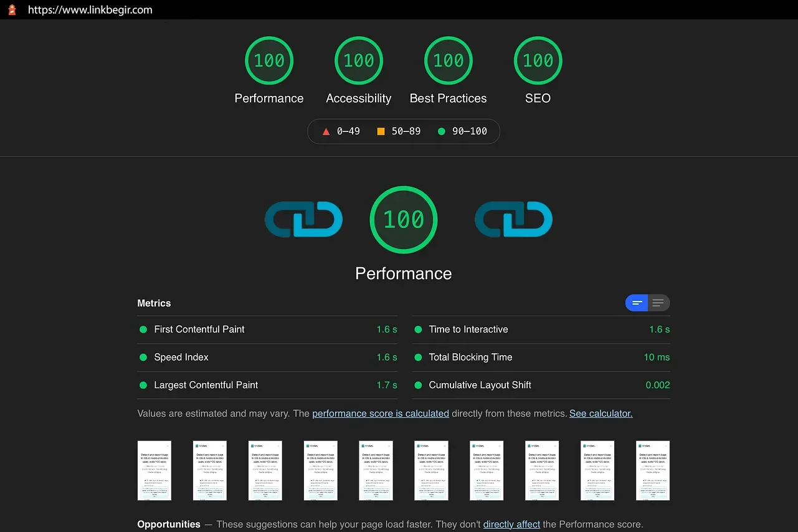Expand the Cumulative Layout Shift metric
Screen dimensions: 798x532
click(480, 385)
